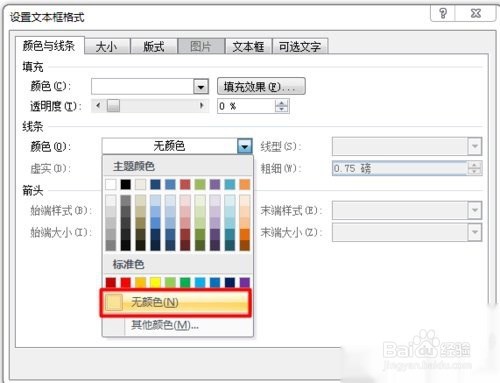Image resolution: width=500 pixels, height=383 pixels.
Task: Open the 版式 tab
Action: [153, 46]
